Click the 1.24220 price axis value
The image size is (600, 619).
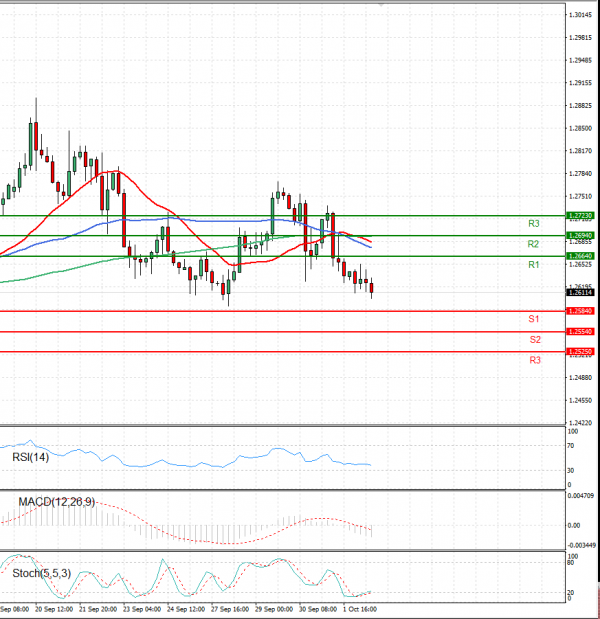point(580,423)
